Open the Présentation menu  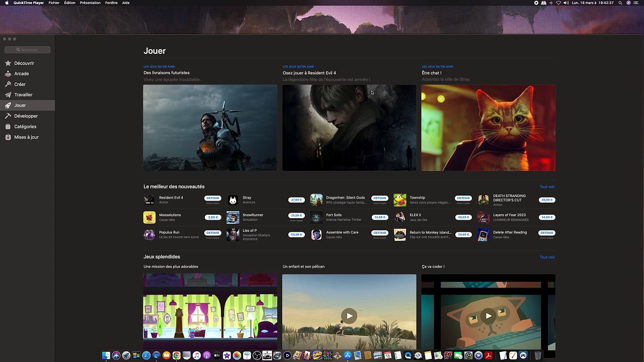coord(90,3)
